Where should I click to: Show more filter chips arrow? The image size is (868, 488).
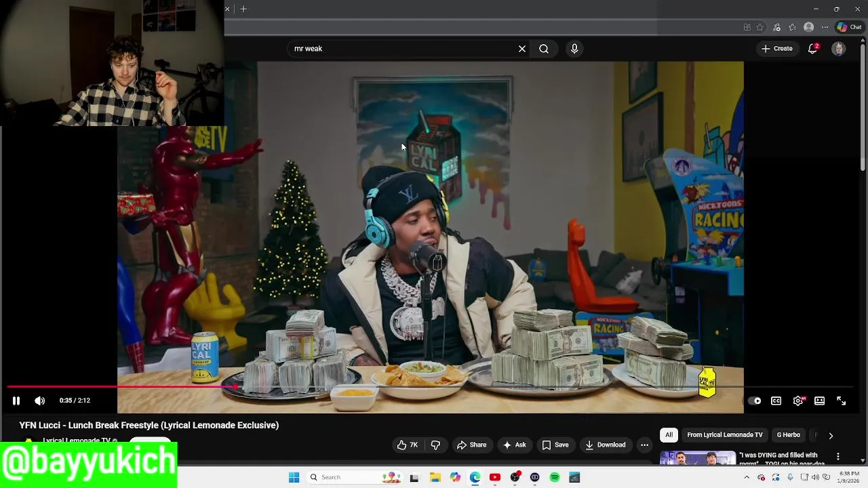click(x=831, y=435)
